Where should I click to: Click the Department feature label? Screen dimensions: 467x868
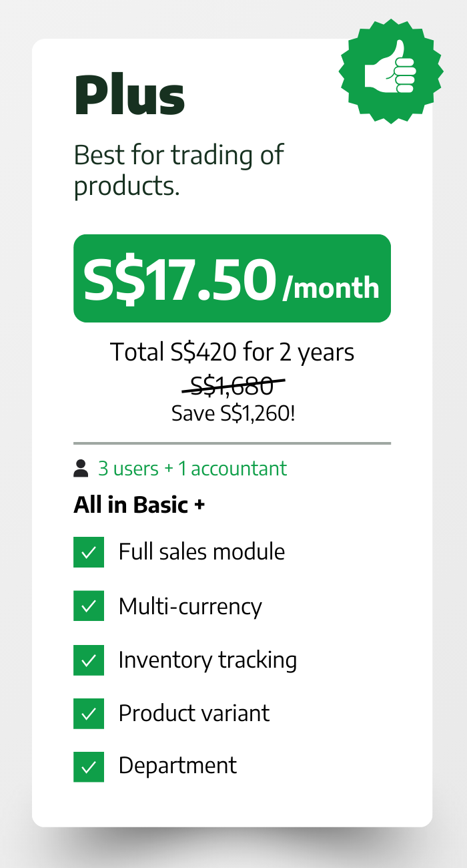point(177,765)
